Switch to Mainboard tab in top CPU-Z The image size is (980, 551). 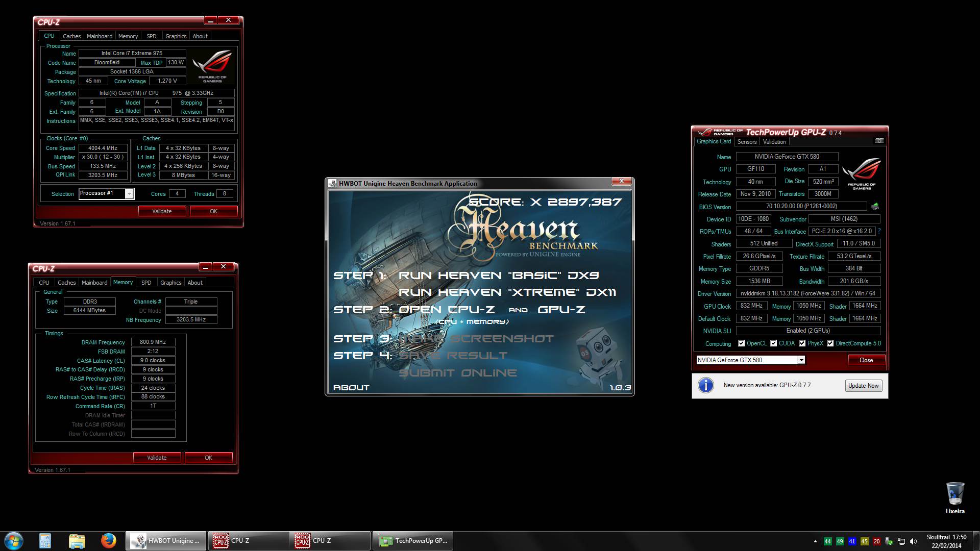pyautogui.click(x=100, y=36)
